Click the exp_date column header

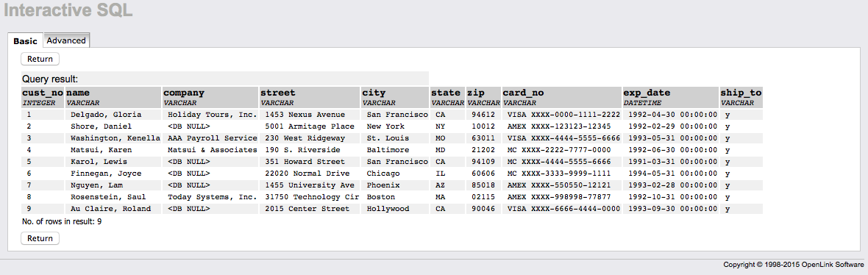647,93
